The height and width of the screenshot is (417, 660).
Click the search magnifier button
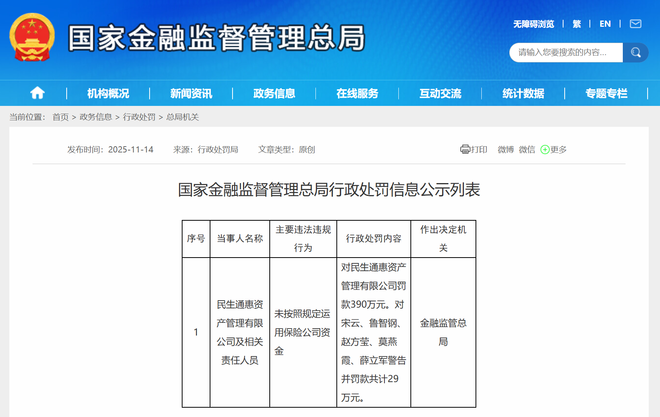coord(636,52)
